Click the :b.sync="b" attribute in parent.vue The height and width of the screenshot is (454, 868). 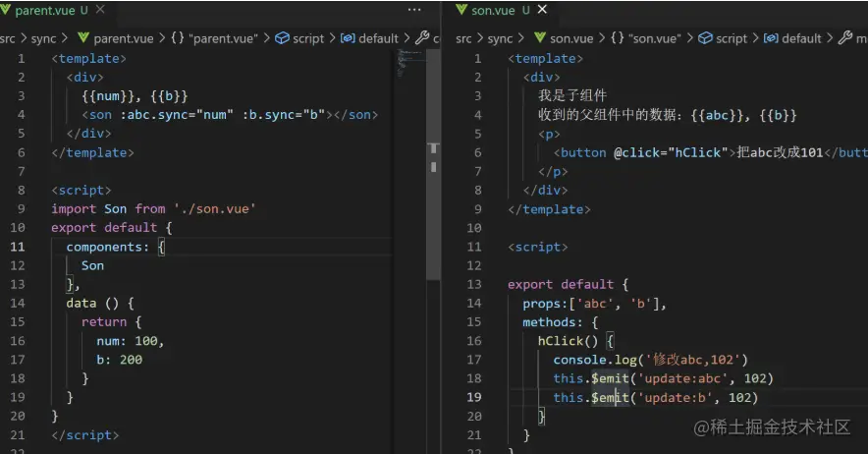284,115
